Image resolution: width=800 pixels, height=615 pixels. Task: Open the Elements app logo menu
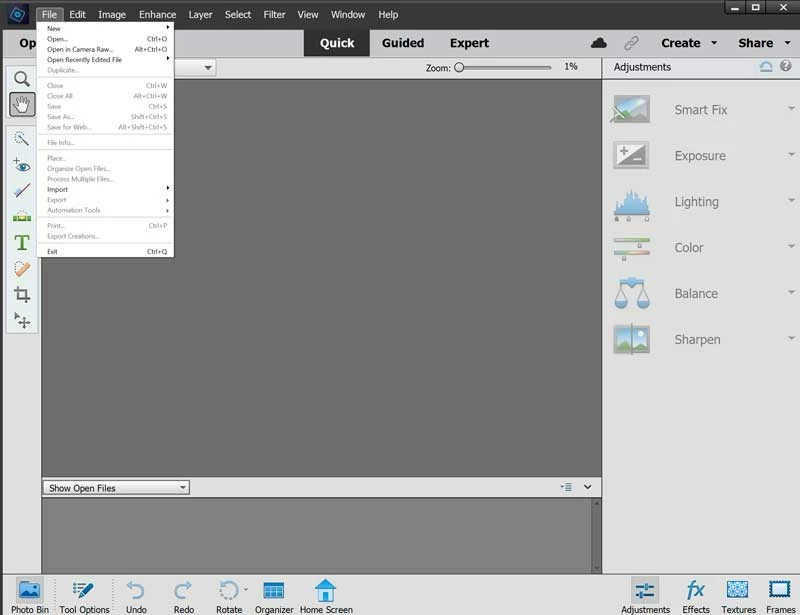click(18, 14)
